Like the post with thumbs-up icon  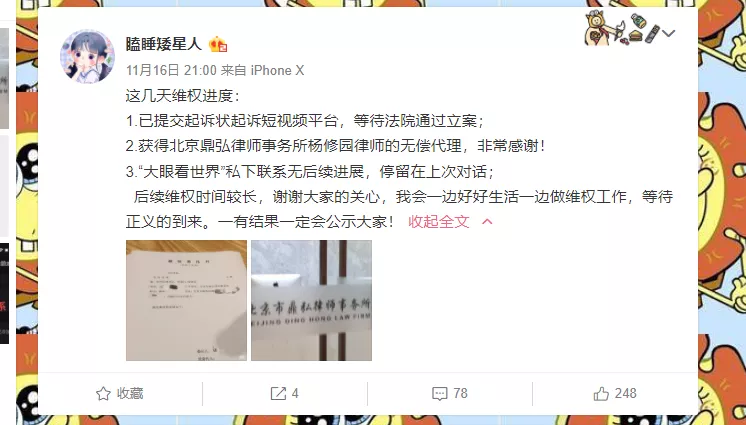(x=601, y=394)
